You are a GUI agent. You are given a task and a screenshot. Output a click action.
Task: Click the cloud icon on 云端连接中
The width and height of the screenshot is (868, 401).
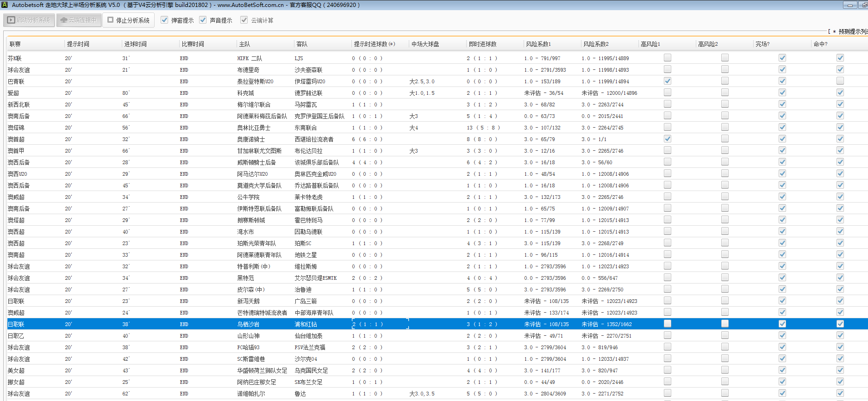[64, 20]
